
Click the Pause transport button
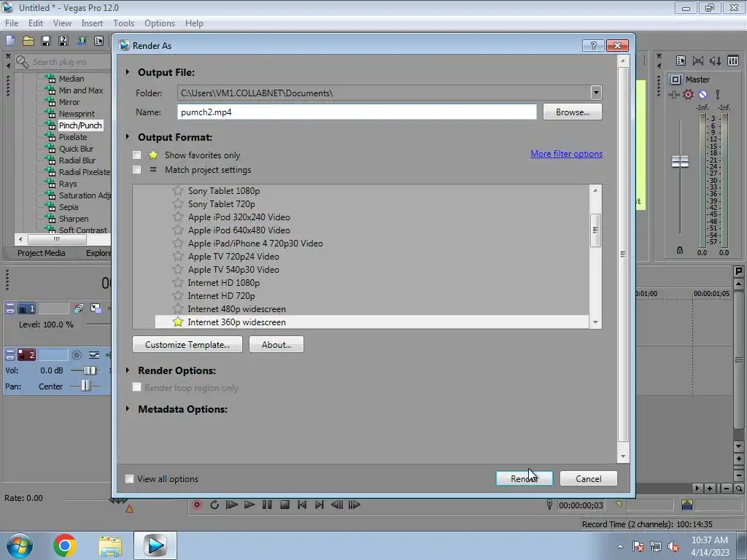267,505
